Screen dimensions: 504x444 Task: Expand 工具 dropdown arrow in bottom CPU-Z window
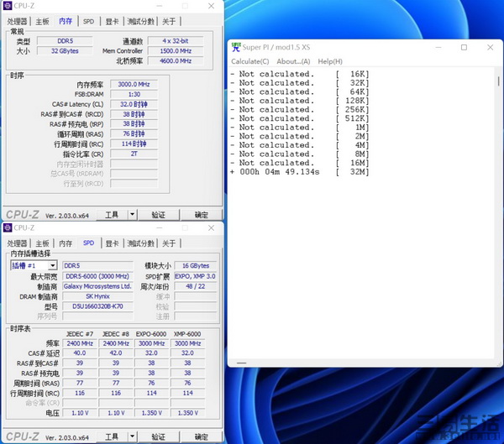pos(133,437)
